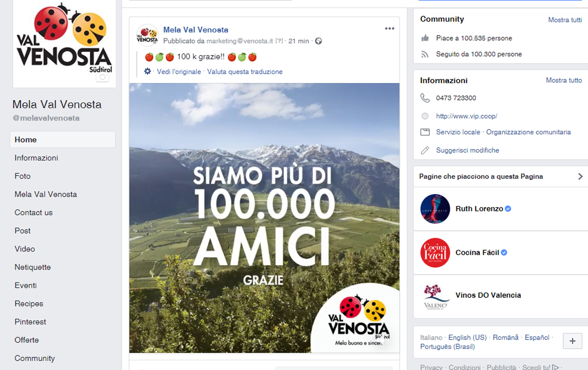This screenshot has width=588, height=370.
Task: Click the Cocina Fácil red logo
Action: [x=435, y=253]
